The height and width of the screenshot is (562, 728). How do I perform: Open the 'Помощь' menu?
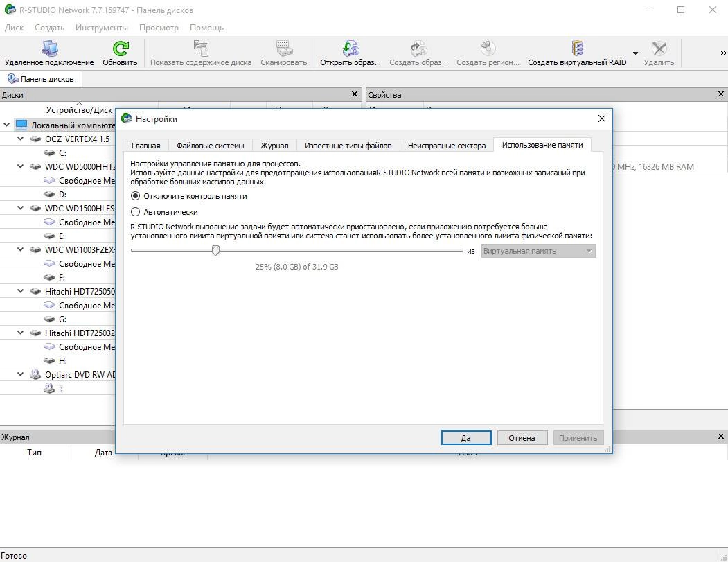click(206, 28)
